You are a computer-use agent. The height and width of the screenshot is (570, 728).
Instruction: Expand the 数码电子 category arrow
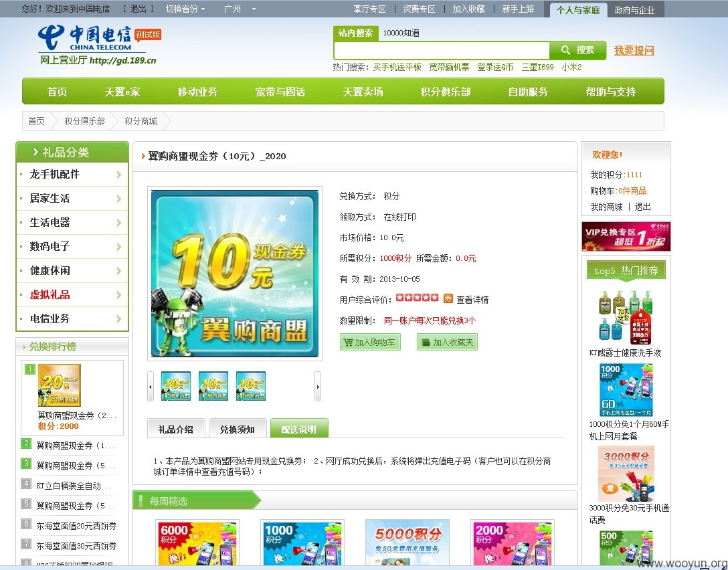click(x=119, y=247)
